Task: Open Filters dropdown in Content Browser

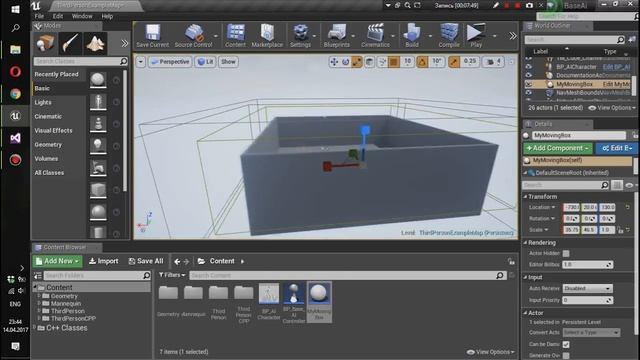Action: coord(171,275)
